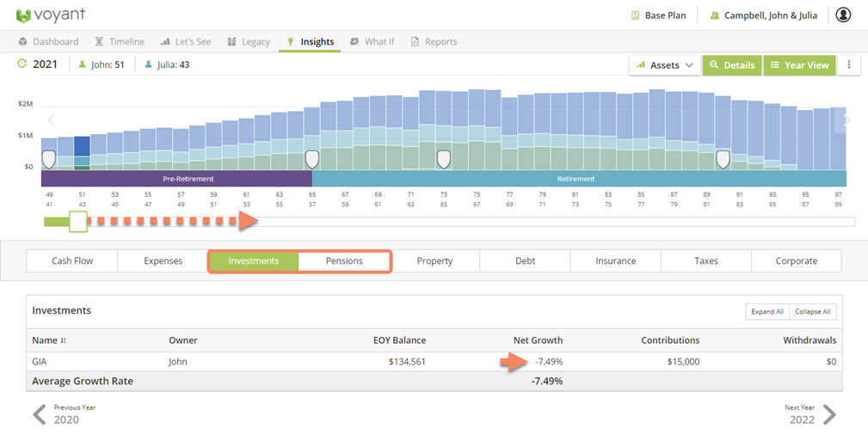Select the Pensions category tab

click(x=344, y=261)
